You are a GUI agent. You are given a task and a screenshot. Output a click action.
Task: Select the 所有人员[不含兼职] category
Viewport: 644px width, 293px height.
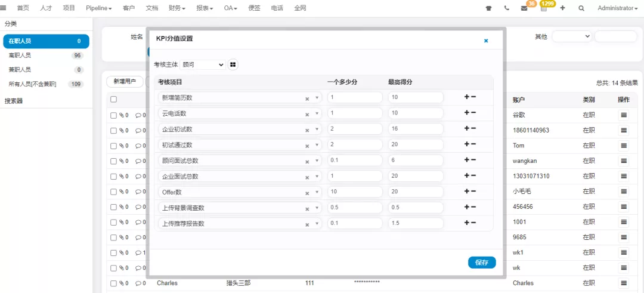[x=45, y=84]
